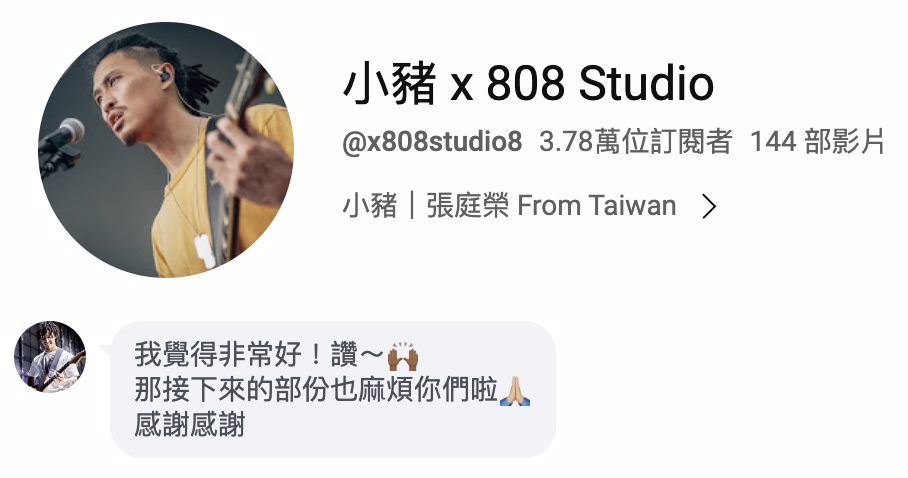This screenshot has height=478, width=908.
Task: Click the word Studio in the channel title
Action: pyautogui.click(x=646, y=83)
